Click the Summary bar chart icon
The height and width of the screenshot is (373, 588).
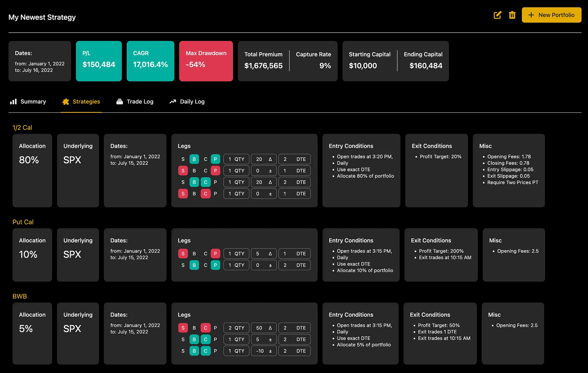[13, 102]
